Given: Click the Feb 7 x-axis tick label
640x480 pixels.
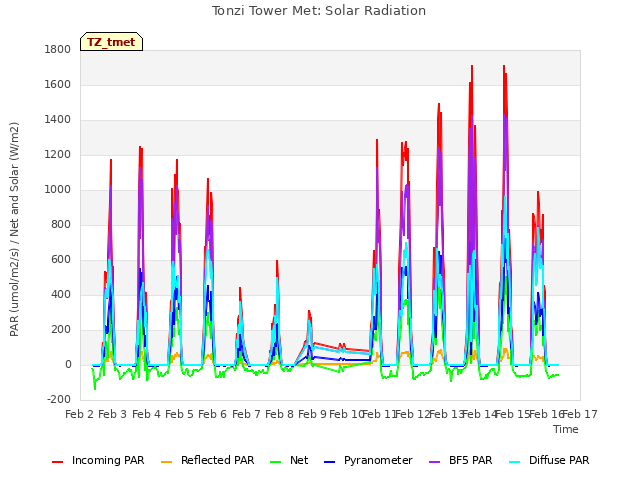Looking at the screenshot, I should click(x=246, y=414).
